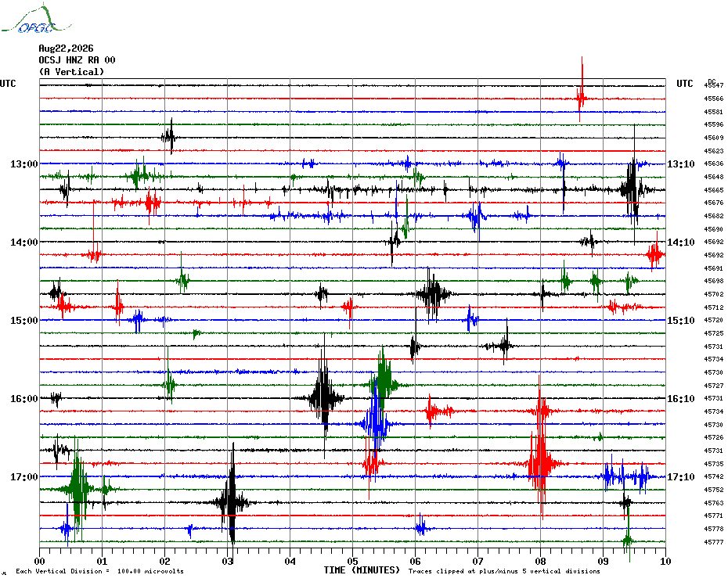Select DC offset value 45763
Screen dimensions: 728x582
714,503
